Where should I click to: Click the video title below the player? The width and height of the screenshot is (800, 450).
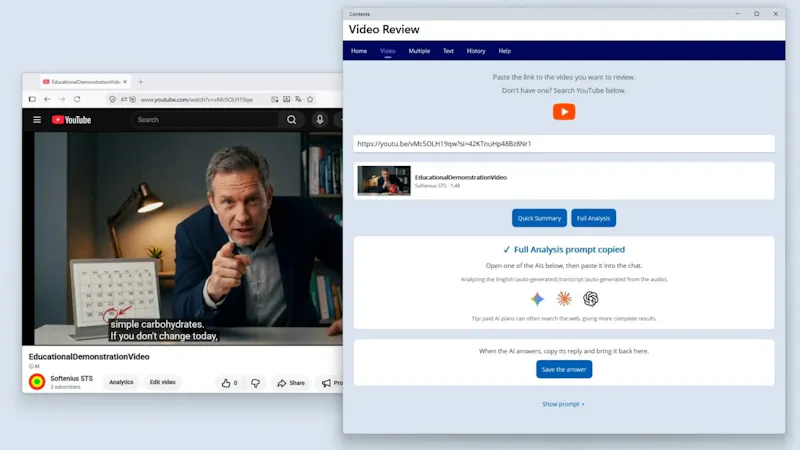point(89,357)
